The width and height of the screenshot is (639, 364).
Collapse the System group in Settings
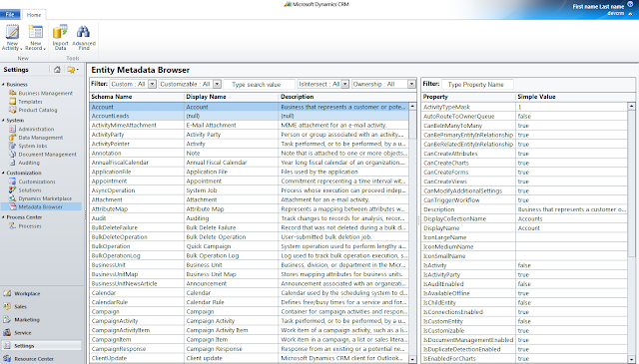(x=3, y=120)
